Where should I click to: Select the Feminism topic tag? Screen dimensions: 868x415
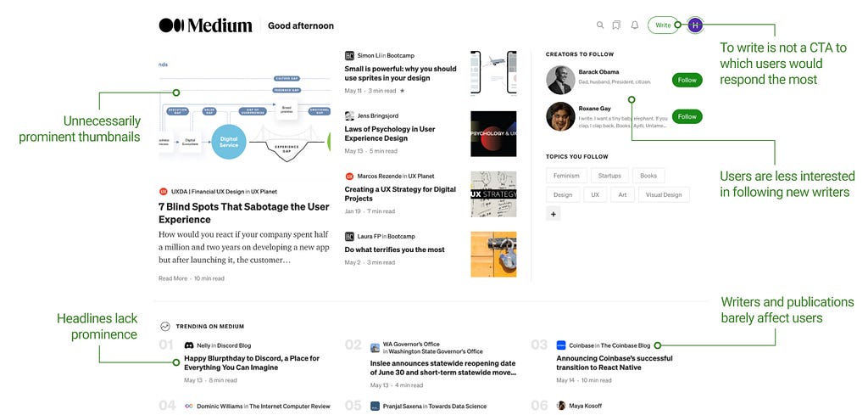coord(566,176)
